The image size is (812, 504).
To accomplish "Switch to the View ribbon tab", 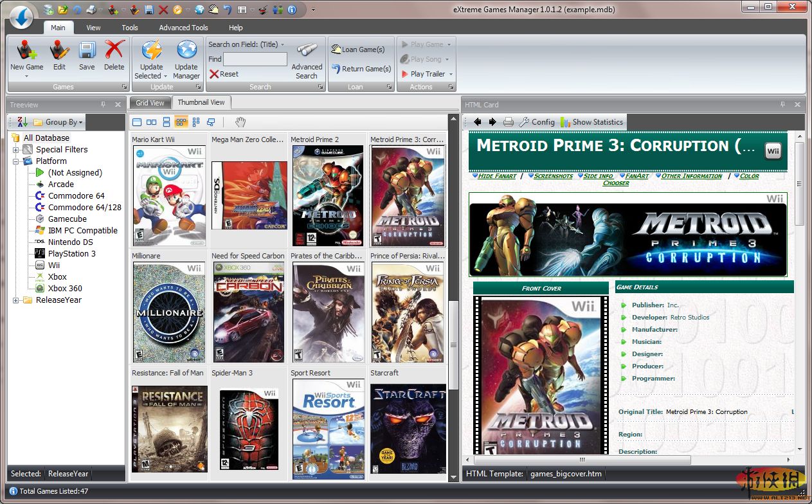I will (93, 28).
